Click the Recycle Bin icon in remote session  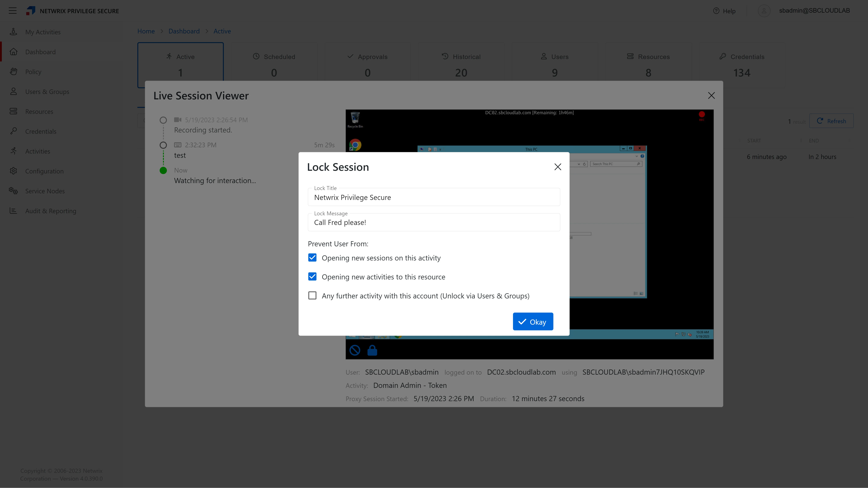(x=355, y=120)
